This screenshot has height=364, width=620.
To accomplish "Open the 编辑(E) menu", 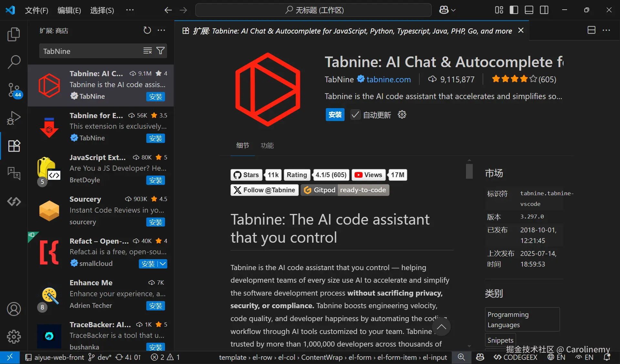I will [69, 10].
